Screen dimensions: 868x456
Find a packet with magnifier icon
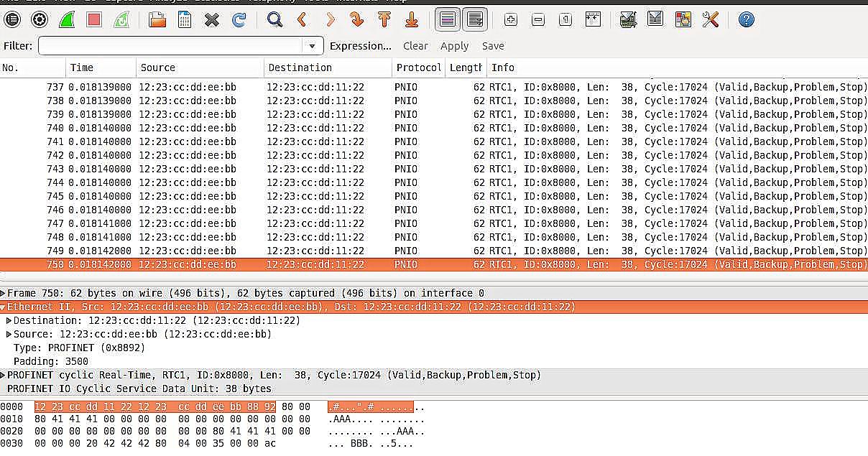pos(274,19)
